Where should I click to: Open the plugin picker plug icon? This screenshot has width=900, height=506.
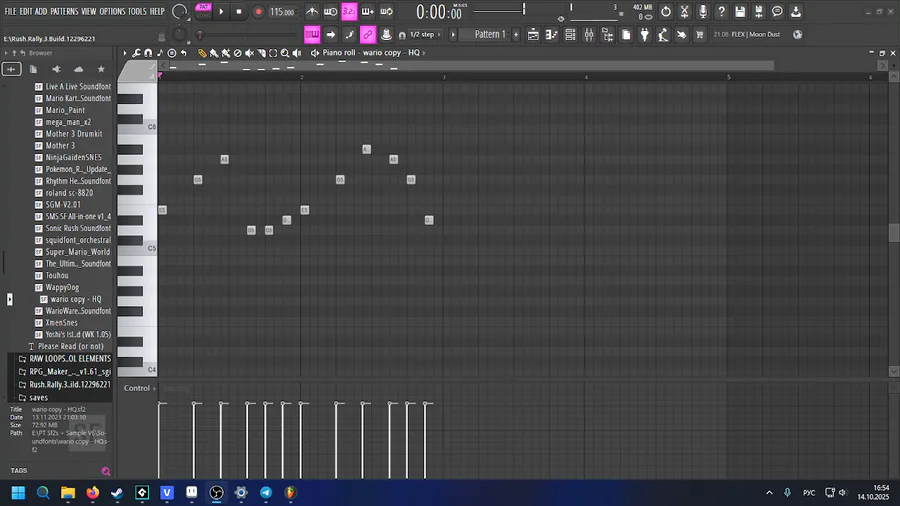(645, 34)
